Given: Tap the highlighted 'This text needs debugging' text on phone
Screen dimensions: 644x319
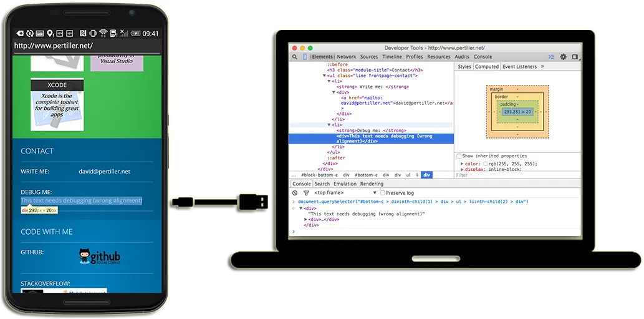Looking at the screenshot, I should point(81,200).
